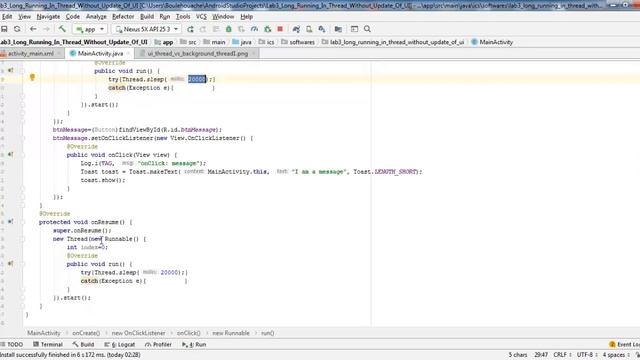Switch to the MainActivity.java tab
Image resolution: width=640 pixels, height=360 pixels.
[x=100, y=53]
